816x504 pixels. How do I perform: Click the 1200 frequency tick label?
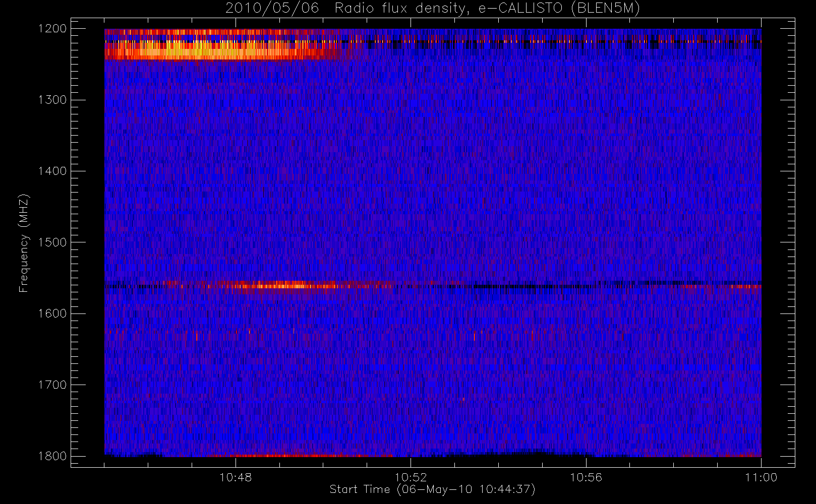[52, 29]
